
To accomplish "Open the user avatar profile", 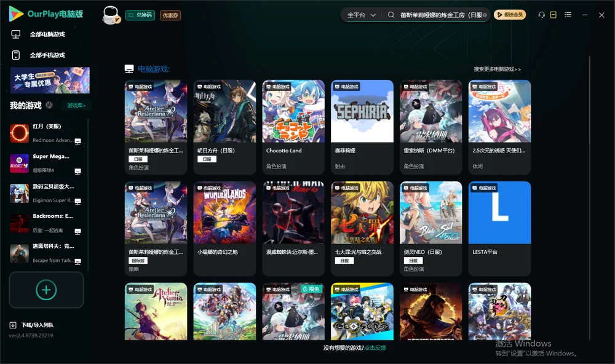I will tap(111, 15).
